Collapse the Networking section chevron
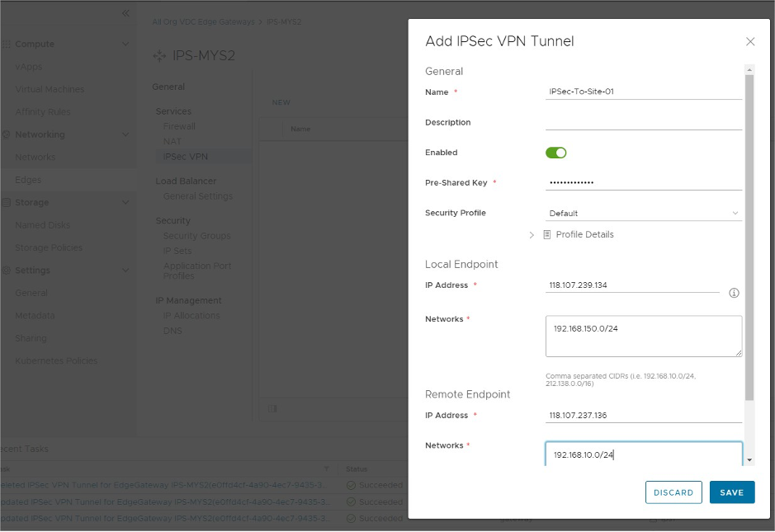This screenshot has height=532, width=775. click(125, 134)
